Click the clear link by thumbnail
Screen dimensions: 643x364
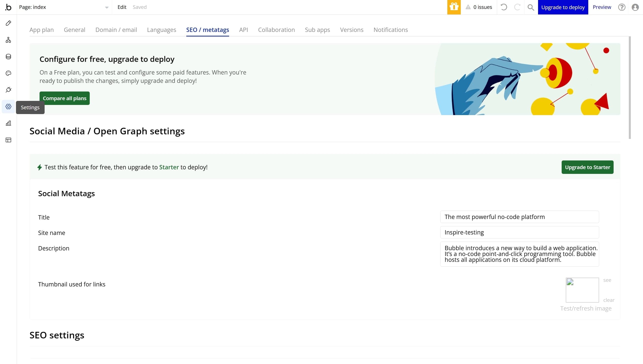(x=609, y=300)
